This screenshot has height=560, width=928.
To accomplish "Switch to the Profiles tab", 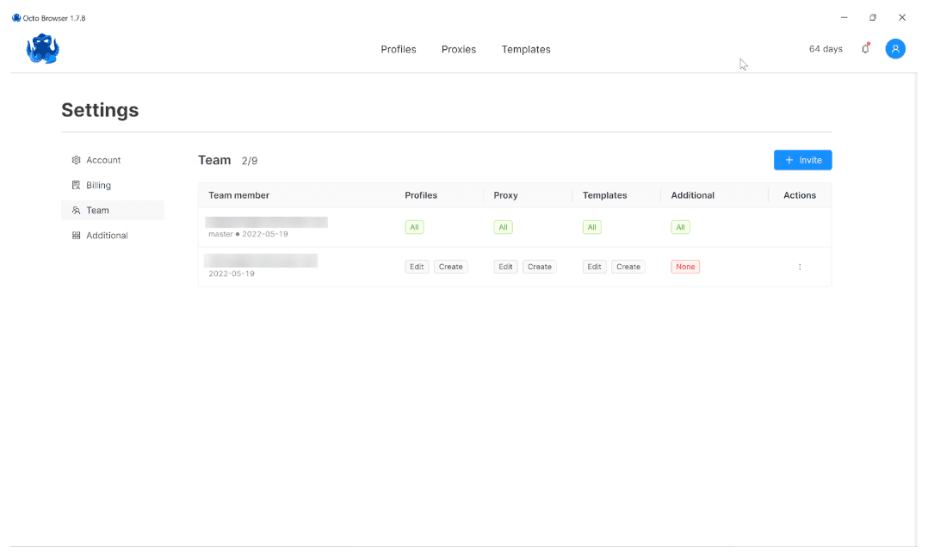I will (399, 49).
